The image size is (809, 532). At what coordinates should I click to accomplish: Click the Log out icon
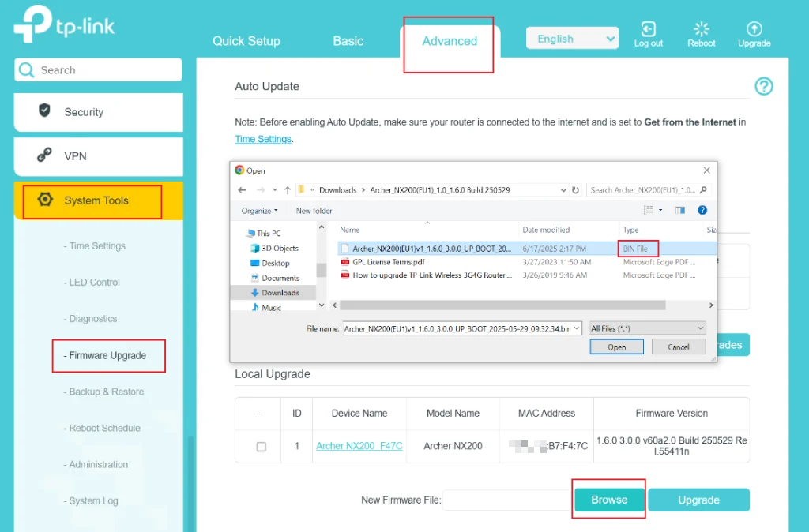click(648, 29)
